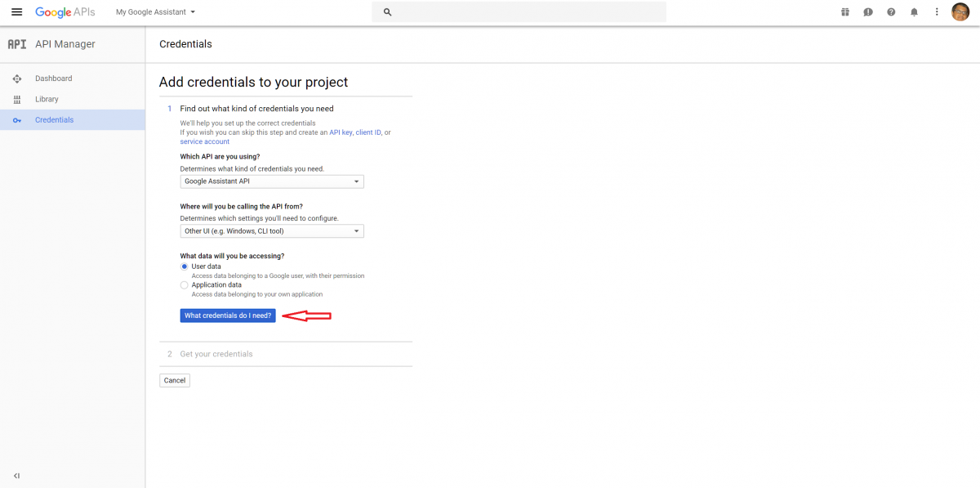
Task: Select the User data radio button
Action: pyautogui.click(x=184, y=266)
